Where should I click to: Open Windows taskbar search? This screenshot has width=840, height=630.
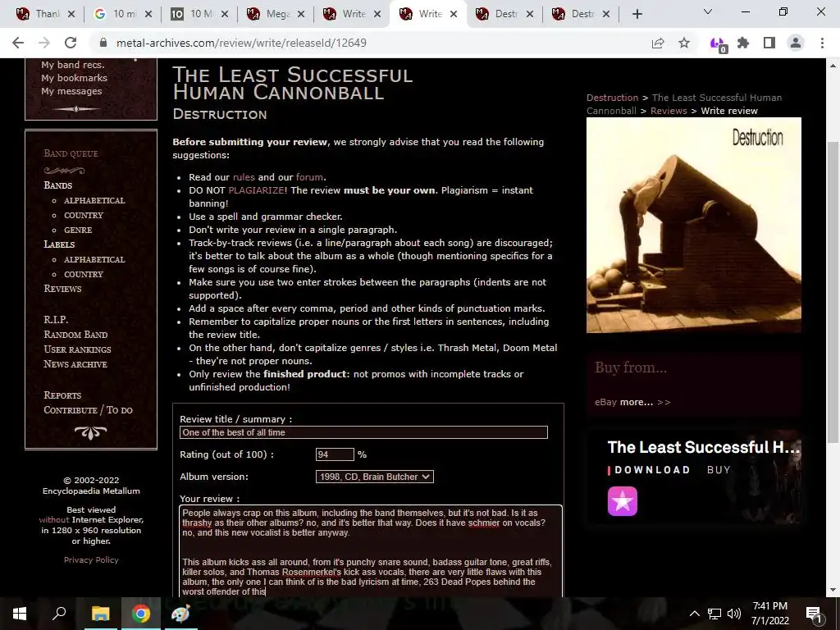point(59,614)
